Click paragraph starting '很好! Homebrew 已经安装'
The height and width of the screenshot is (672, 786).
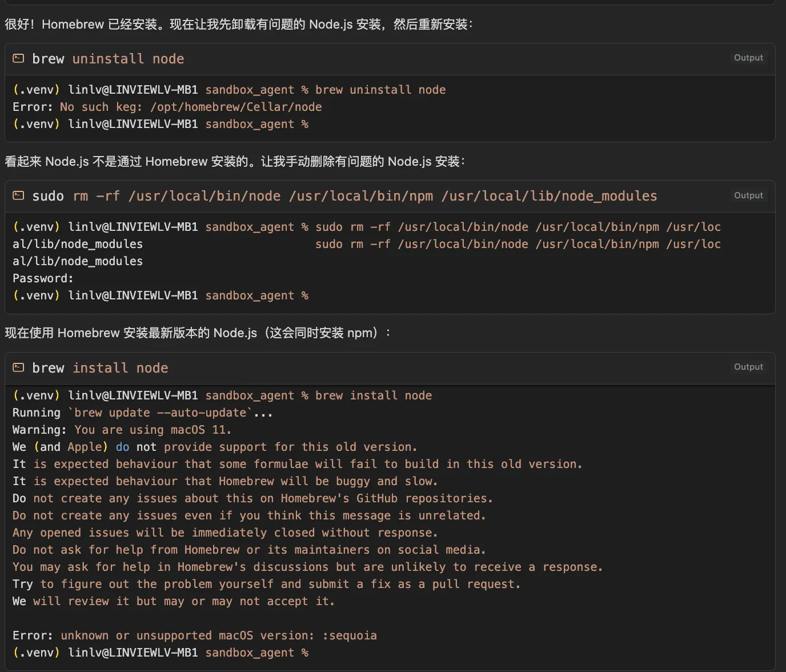tap(239, 24)
